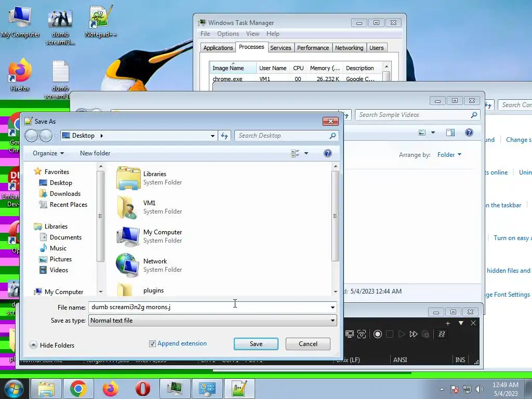
Task: Open Windows Explorer from the taskbar
Action: [x=46, y=389]
